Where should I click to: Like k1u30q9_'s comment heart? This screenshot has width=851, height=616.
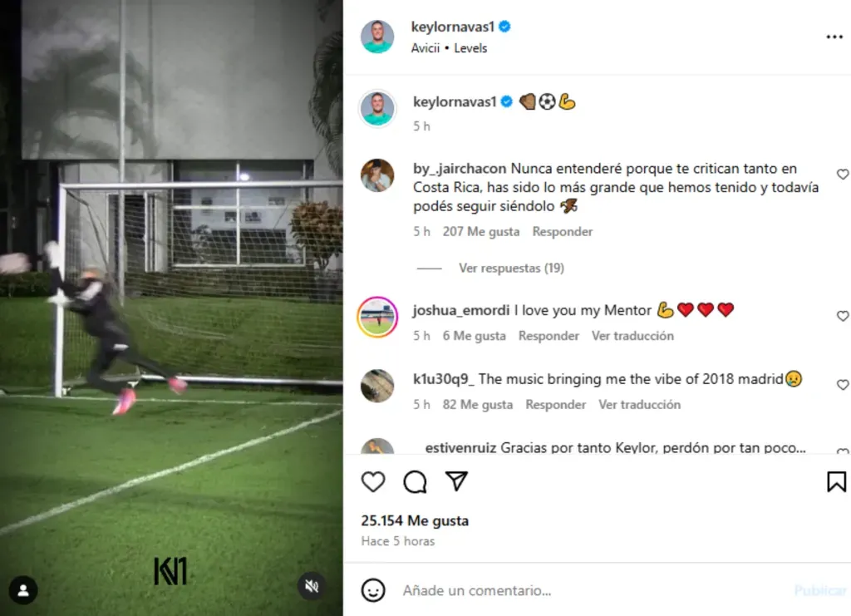click(x=843, y=385)
